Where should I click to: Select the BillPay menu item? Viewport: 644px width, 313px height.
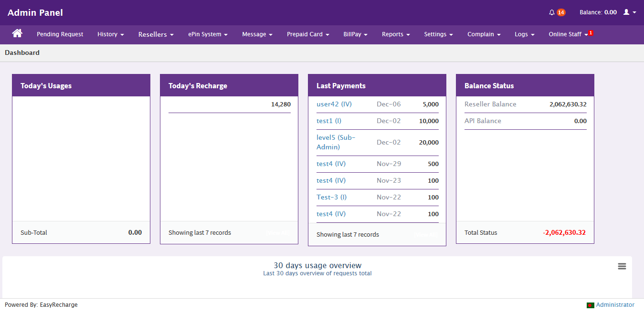[x=355, y=34]
